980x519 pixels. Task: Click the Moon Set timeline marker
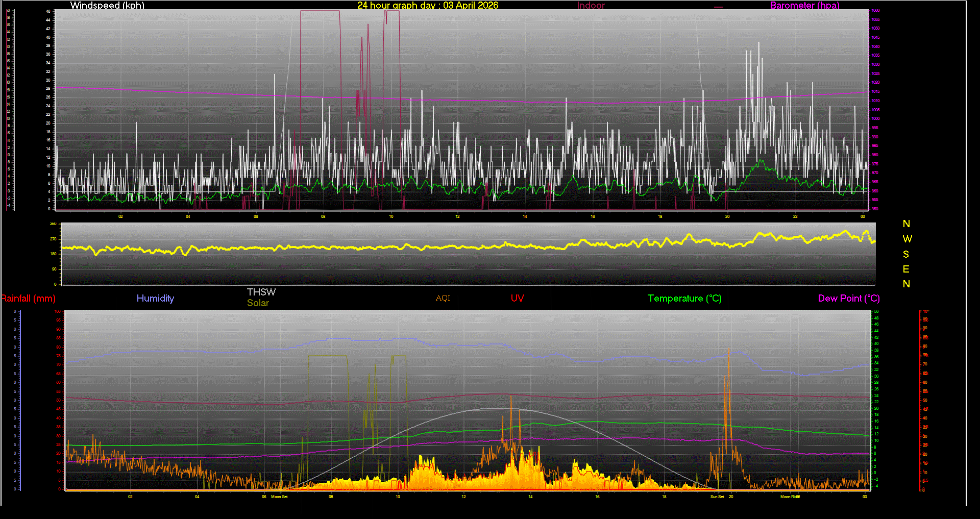point(279,497)
